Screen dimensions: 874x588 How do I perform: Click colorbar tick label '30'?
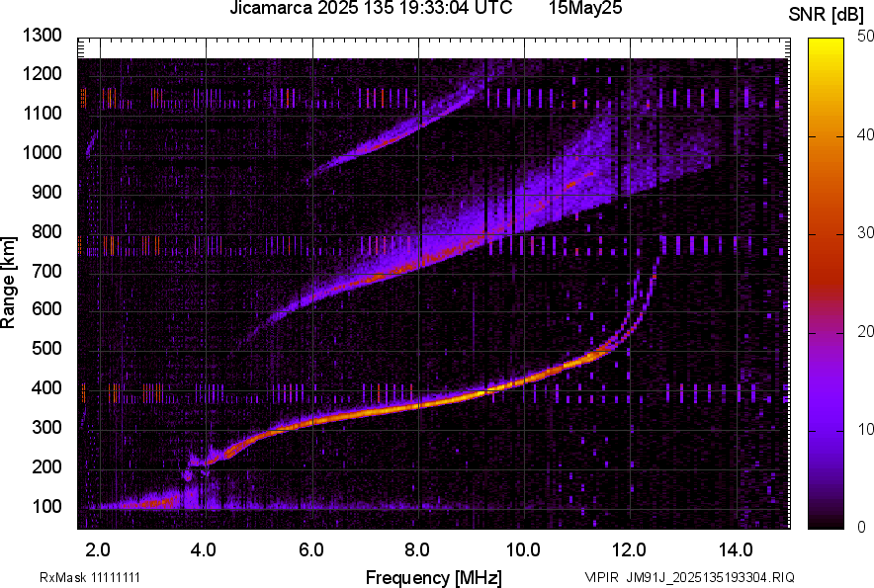(865, 232)
